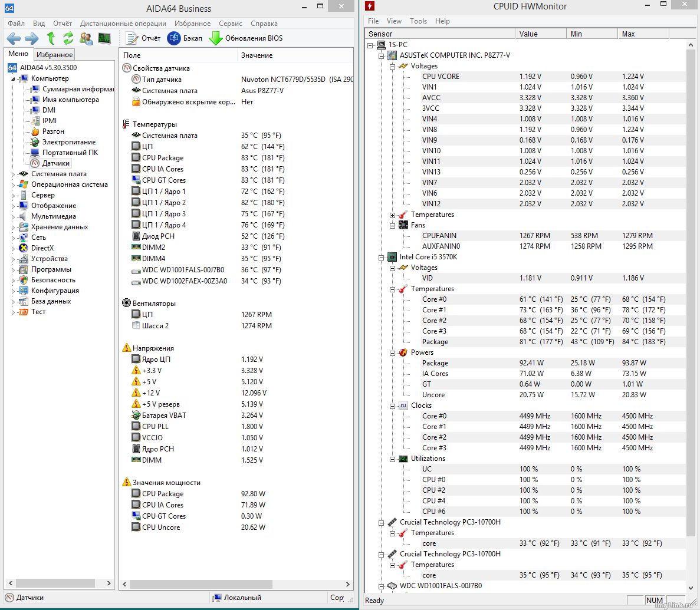Image resolution: width=700 pixels, height=610 pixels.
Task: Collapse the Intel Core i5 3570K node
Action: [382, 257]
